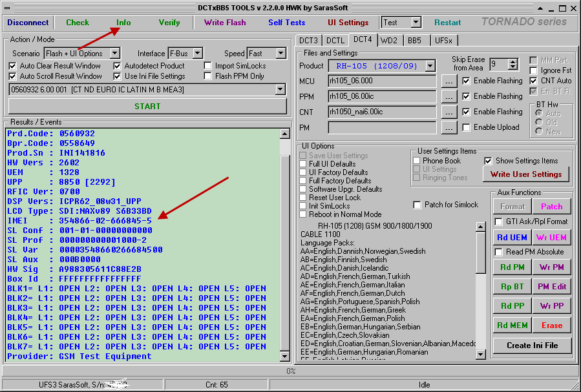581x392 pixels.
Task: Switch to the WD2 tab
Action: pyautogui.click(x=388, y=40)
